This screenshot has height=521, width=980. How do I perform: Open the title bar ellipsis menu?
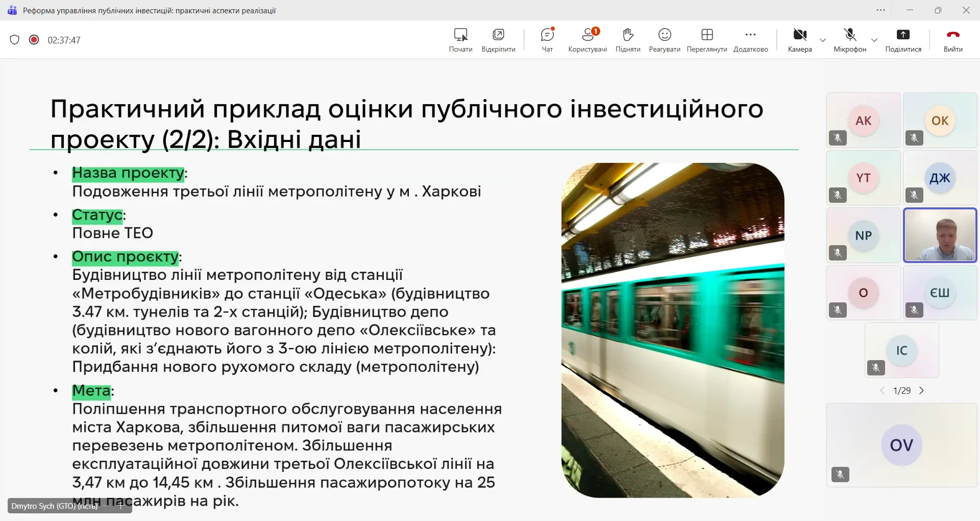click(881, 10)
